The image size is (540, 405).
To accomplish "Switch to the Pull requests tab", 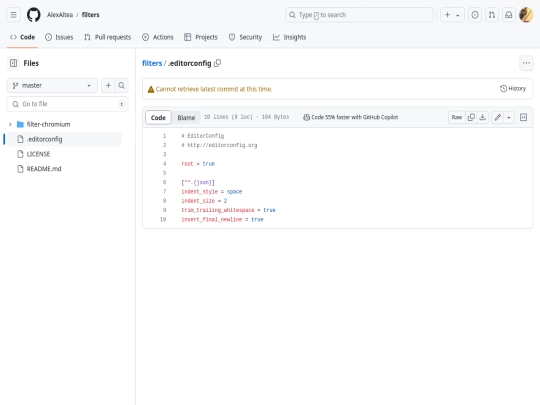I will 107,37.
